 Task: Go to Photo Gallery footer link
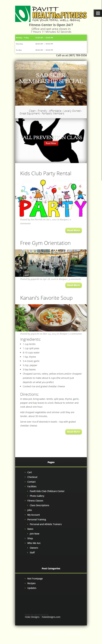click(37, 496)
